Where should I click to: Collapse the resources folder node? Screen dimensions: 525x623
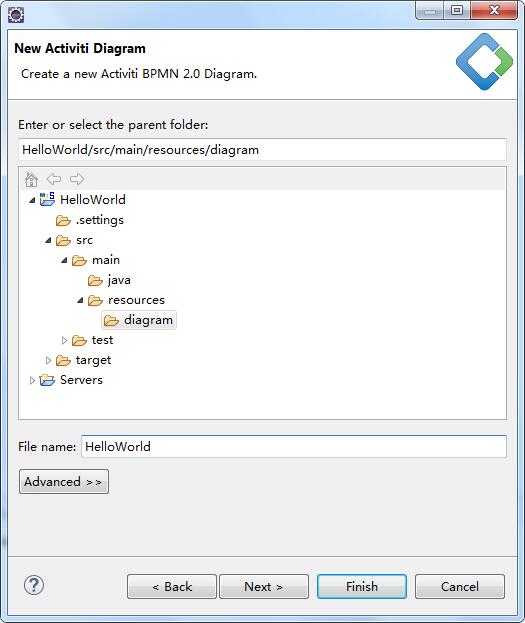point(80,300)
